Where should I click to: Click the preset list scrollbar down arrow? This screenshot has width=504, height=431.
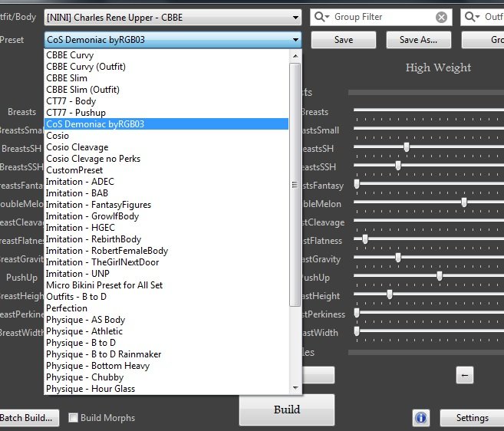pos(295,388)
